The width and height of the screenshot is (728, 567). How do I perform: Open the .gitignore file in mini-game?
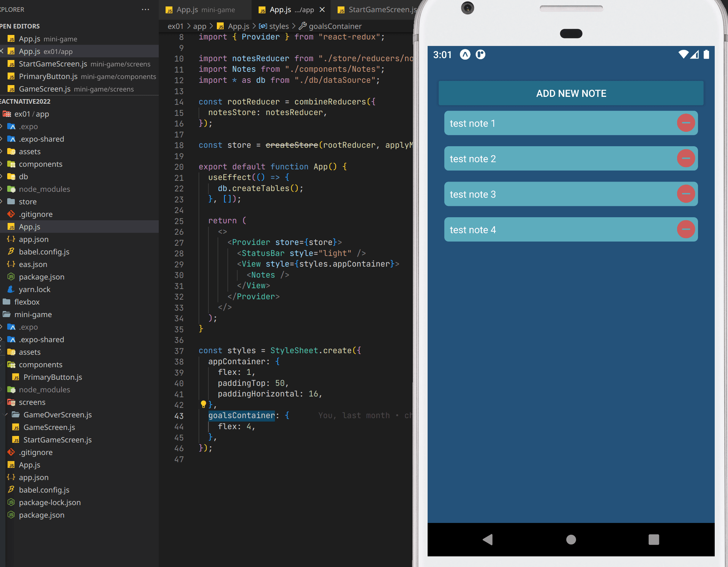(x=79, y=452)
